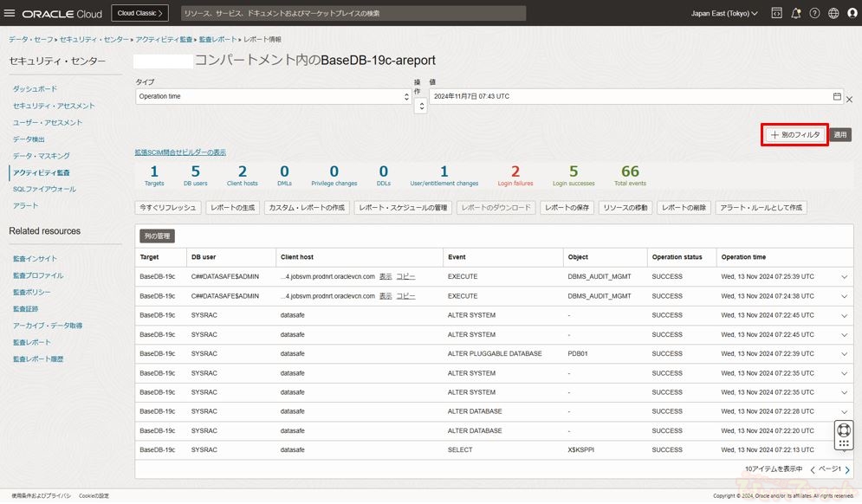Open the calendar date picker icon
Viewport: 862px width, 504px height.
coord(837,97)
